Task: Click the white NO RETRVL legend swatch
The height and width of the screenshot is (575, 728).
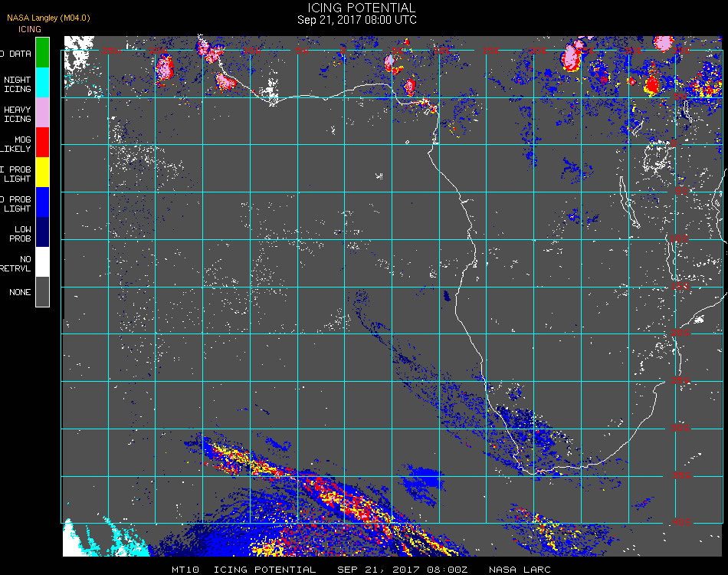Action: [42, 262]
